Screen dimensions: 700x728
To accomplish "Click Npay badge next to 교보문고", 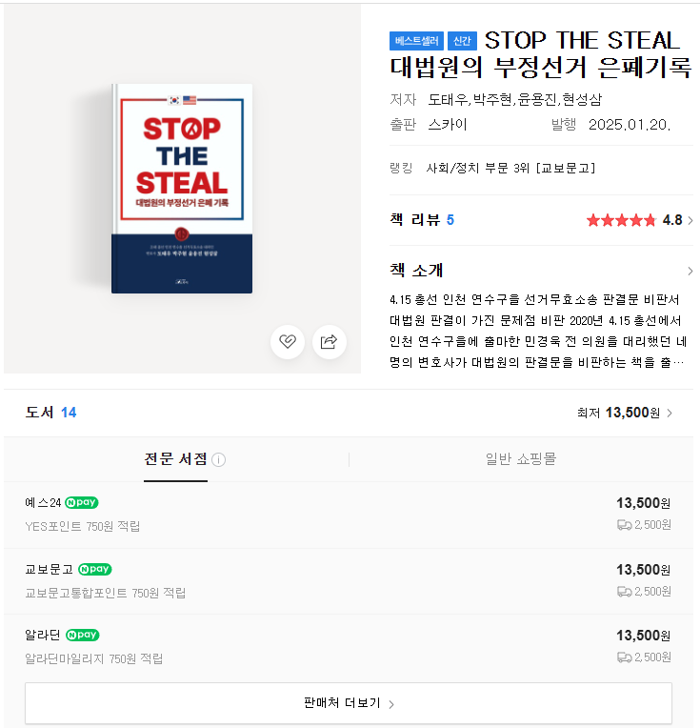I will tap(94, 569).
